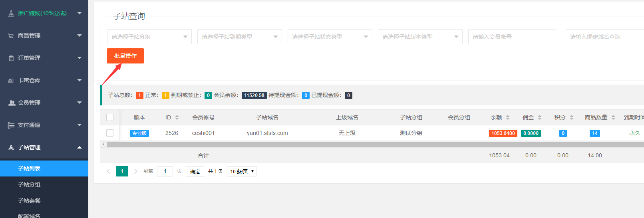Click the 专业版 version badge
644x218 pixels.
pyautogui.click(x=139, y=133)
